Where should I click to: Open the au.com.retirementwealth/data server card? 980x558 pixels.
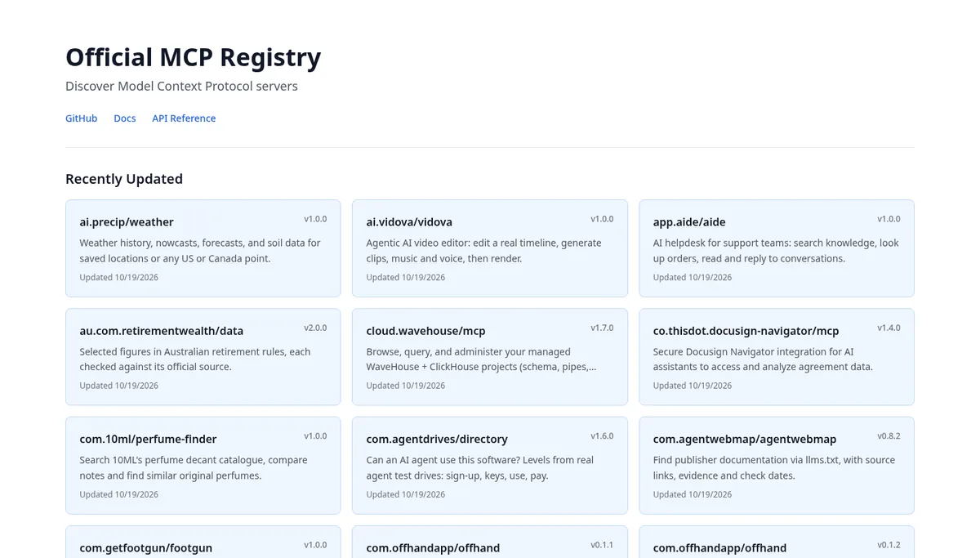203,357
